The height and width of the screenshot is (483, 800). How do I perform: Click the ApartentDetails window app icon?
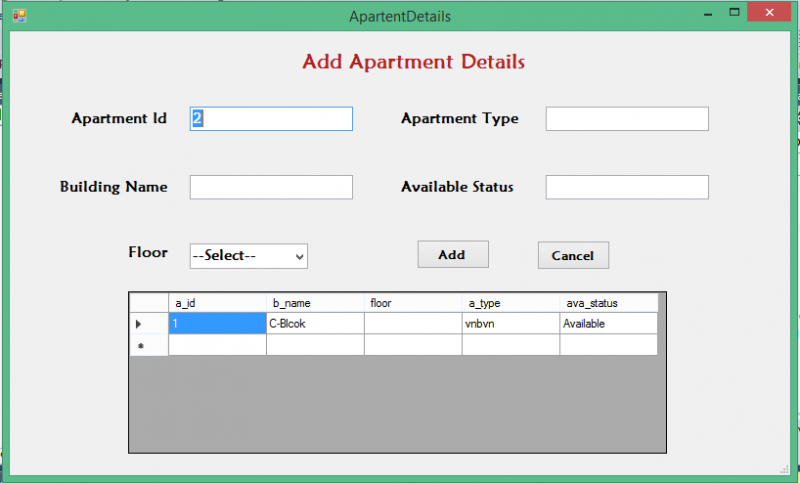[x=19, y=16]
